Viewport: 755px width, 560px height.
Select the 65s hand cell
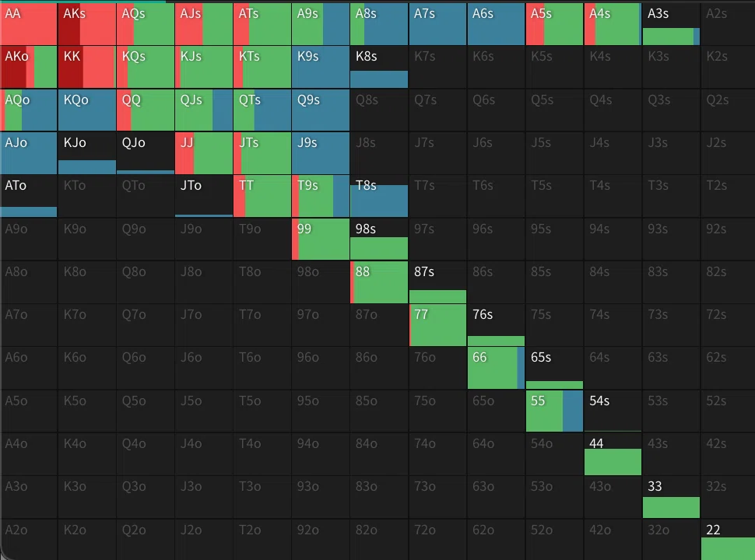(x=554, y=368)
